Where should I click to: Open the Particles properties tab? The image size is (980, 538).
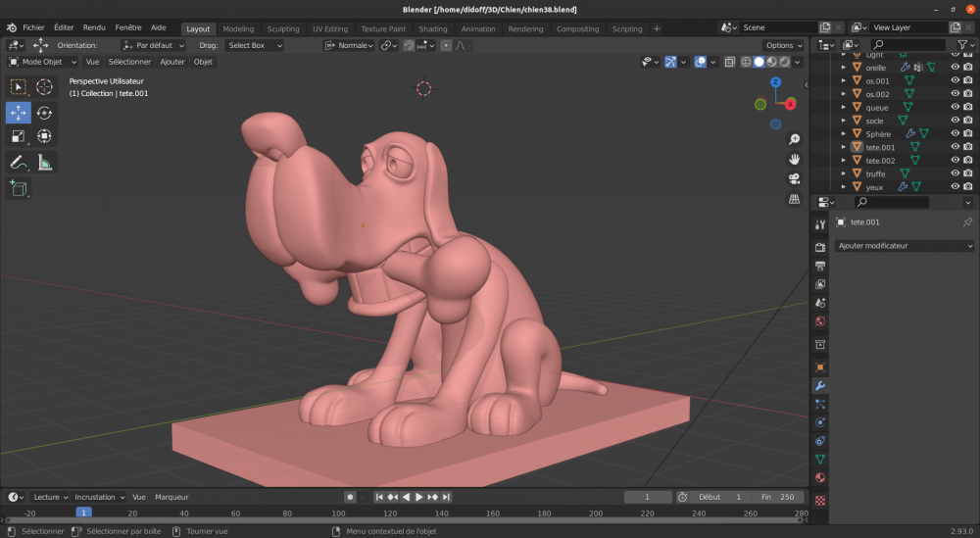(820, 405)
